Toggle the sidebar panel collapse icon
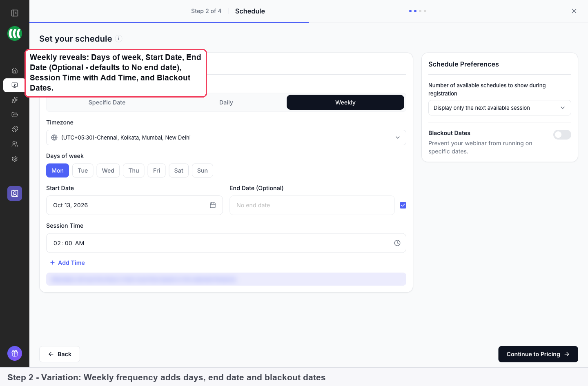The image size is (588, 386). pyautogui.click(x=15, y=13)
